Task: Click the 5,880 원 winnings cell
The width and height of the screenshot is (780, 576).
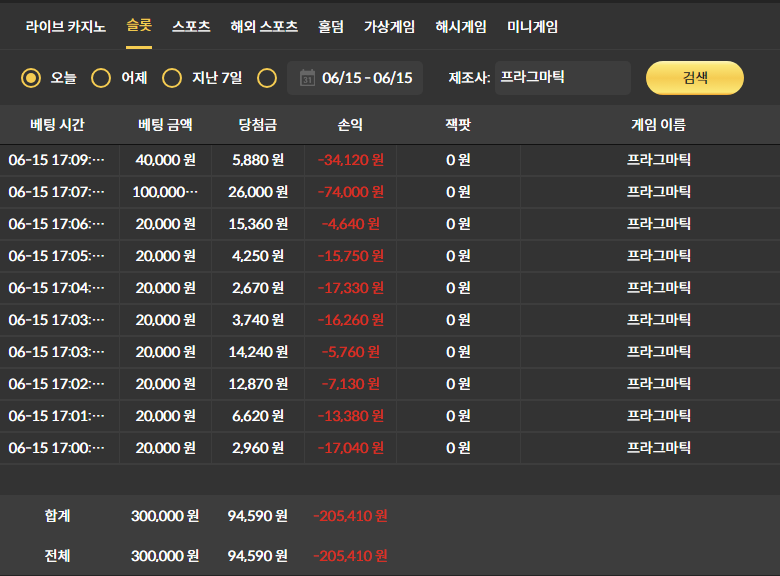Action: click(x=258, y=160)
